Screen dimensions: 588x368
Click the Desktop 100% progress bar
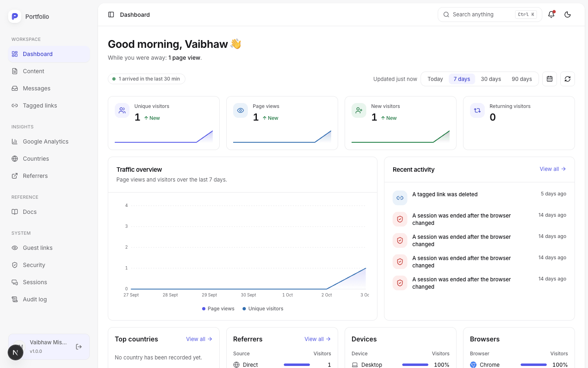[415, 365]
